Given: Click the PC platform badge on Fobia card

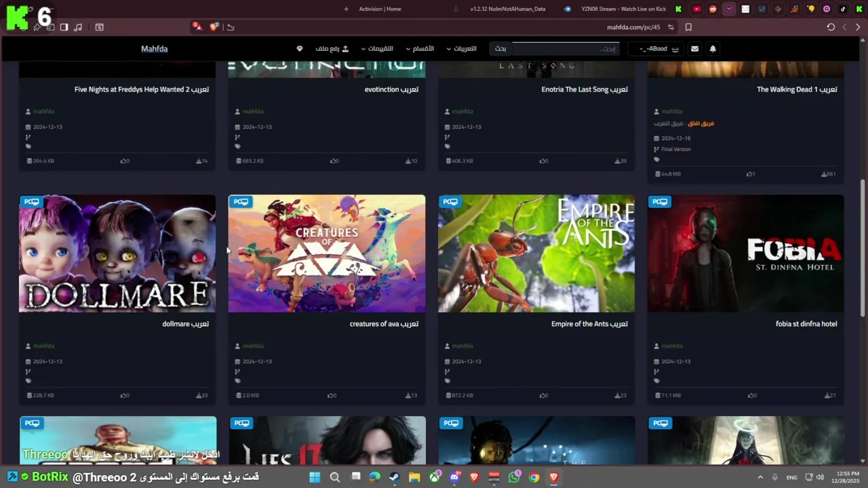Looking at the screenshot, I should click(660, 201).
